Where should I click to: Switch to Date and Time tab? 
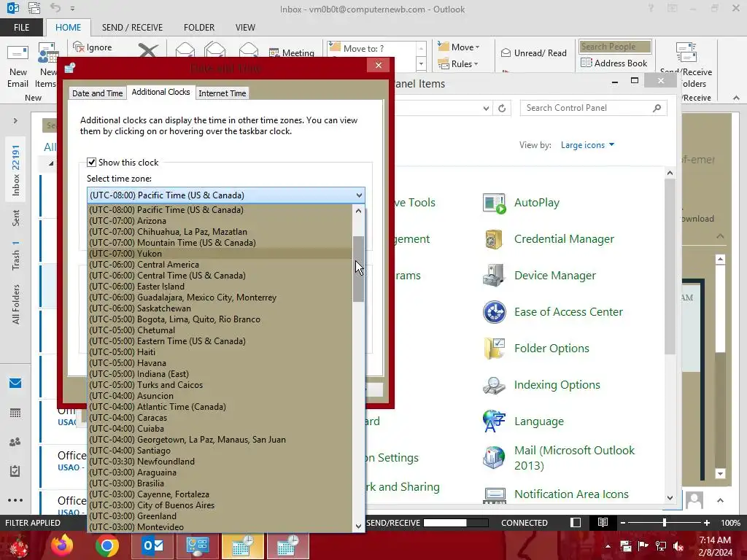(97, 93)
